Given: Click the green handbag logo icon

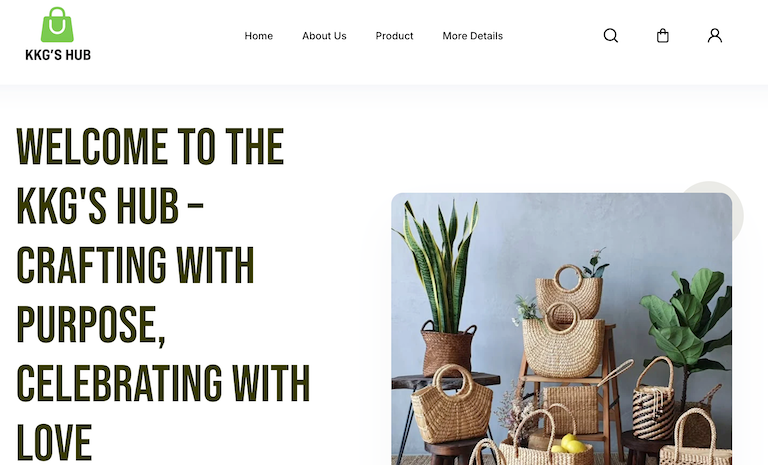Looking at the screenshot, I should [x=57, y=24].
